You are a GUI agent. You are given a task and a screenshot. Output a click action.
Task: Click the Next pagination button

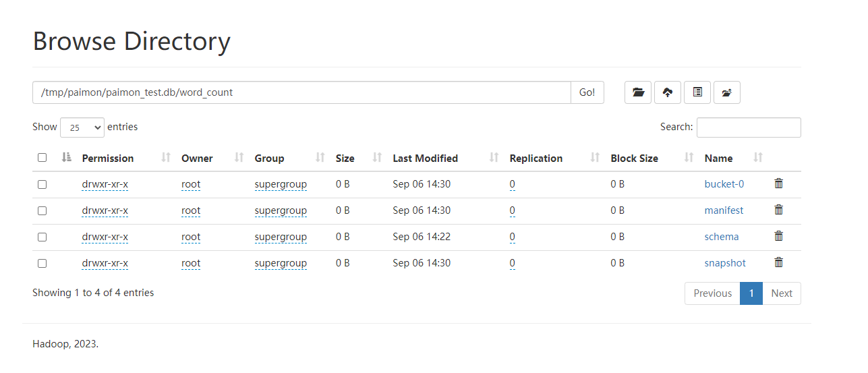[x=782, y=293]
